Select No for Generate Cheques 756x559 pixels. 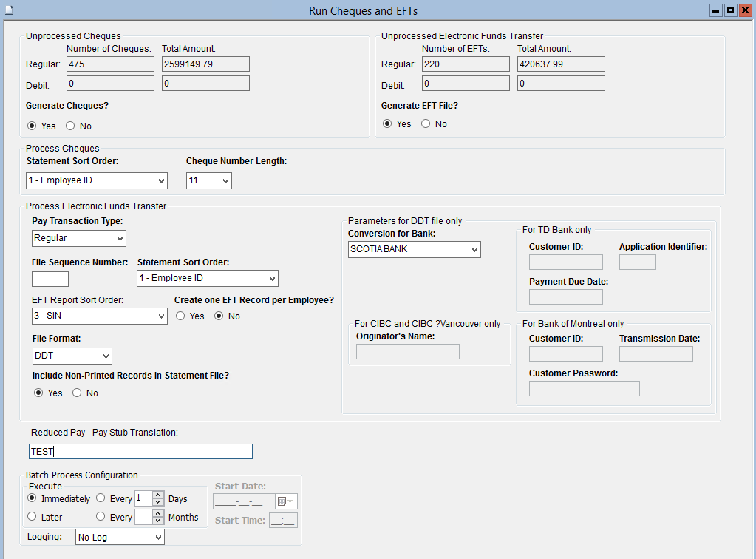tap(71, 126)
